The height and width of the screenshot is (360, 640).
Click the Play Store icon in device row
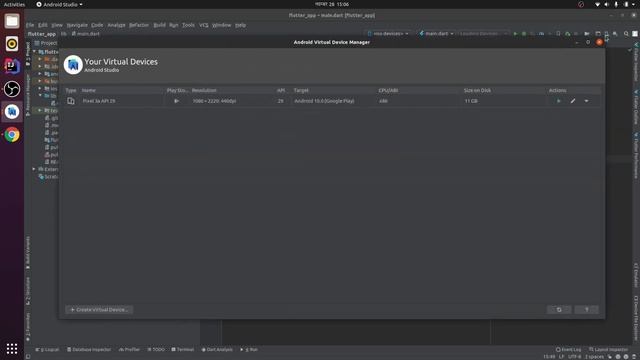[x=176, y=101]
